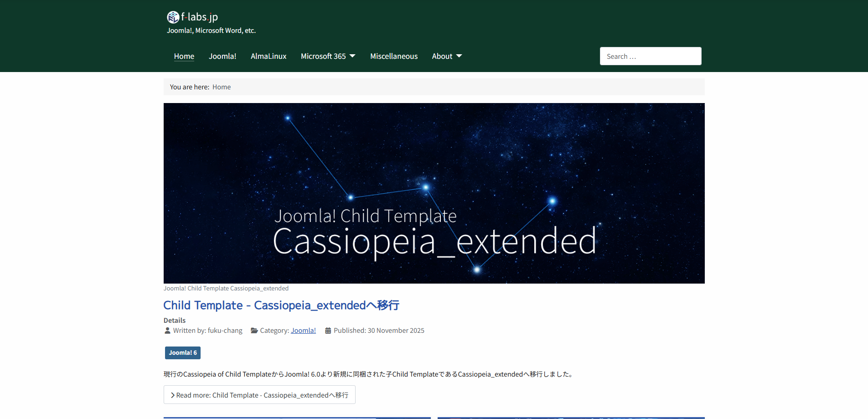
Task: Open the Child Template article title link
Action: 281,305
